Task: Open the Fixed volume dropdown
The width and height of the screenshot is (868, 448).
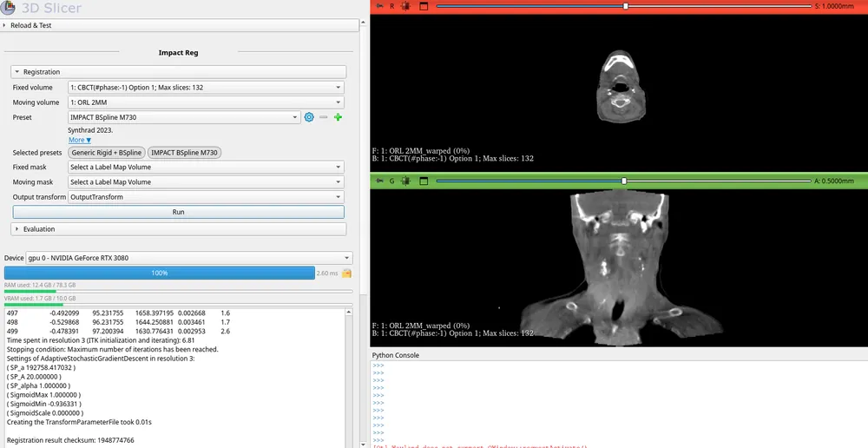Action: pos(206,88)
